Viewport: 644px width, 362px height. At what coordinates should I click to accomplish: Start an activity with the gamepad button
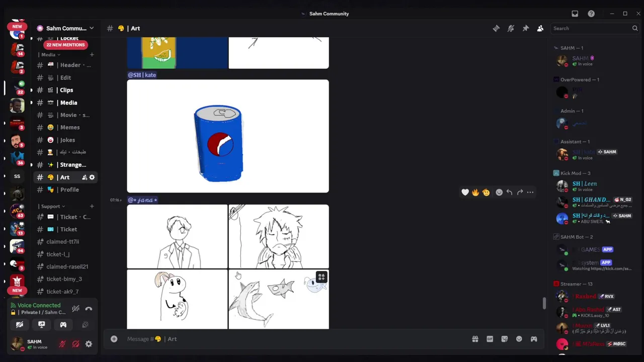click(63, 325)
